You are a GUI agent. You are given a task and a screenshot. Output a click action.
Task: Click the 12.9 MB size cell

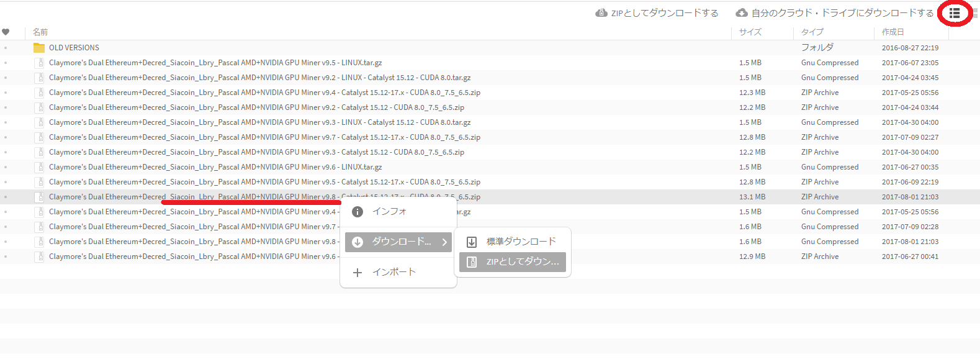752,257
